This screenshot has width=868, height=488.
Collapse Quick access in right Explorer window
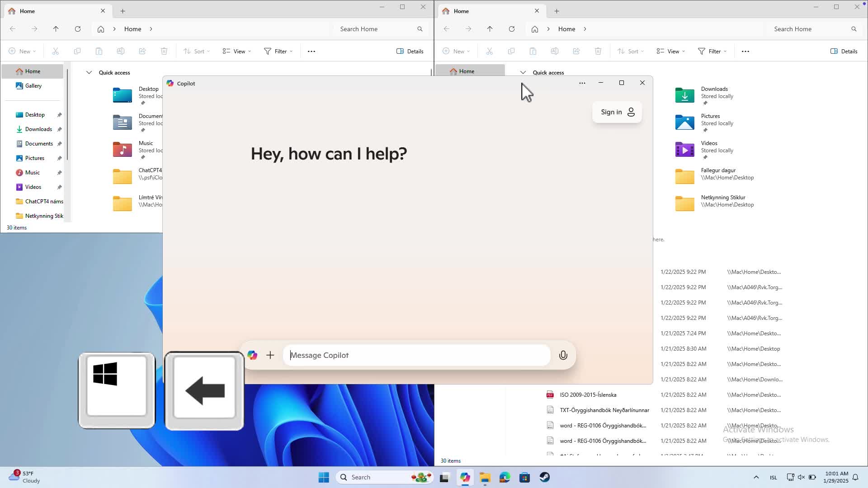click(x=523, y=72)
